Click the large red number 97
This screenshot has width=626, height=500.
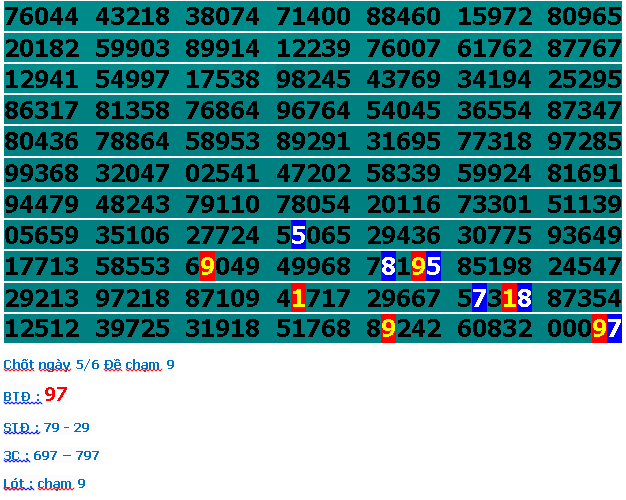pyautogui.click(x=56, y=395)
